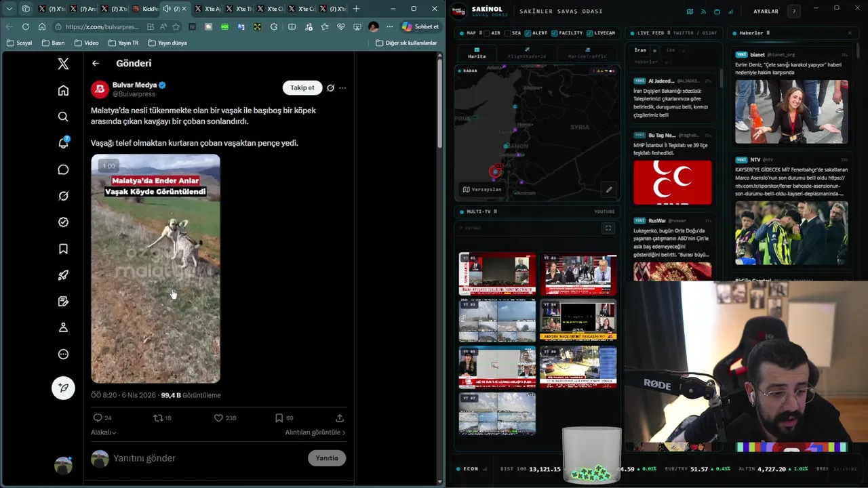
Task: Uncheck the FACILITY map checkbox
Action: pyautogui.click(x=555, y=33)
